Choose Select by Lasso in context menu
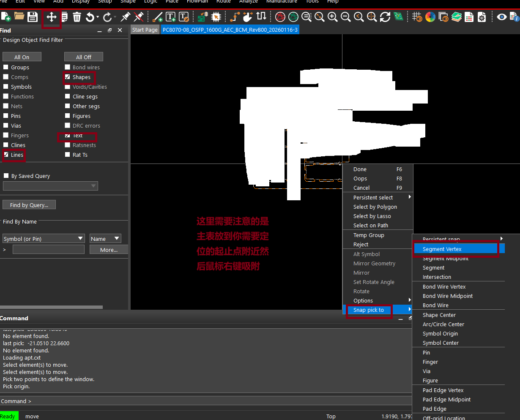Image resolution: width=520 pixels, height=420 pixels. coord(378,216)
